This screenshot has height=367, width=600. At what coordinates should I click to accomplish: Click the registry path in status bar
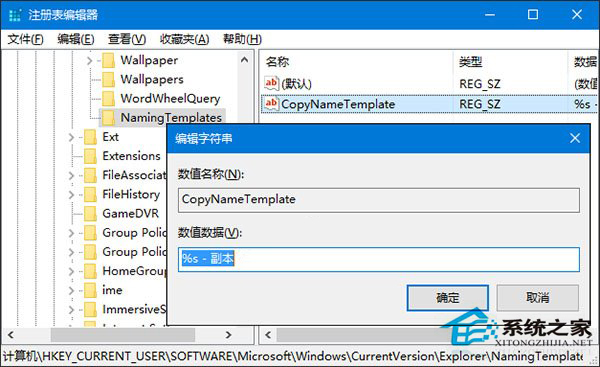coord(293,356)
